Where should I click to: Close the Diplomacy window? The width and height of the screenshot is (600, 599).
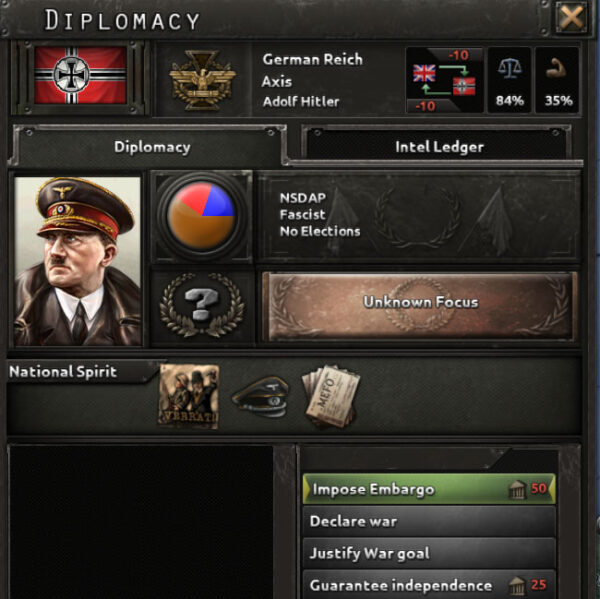[571, 17]
